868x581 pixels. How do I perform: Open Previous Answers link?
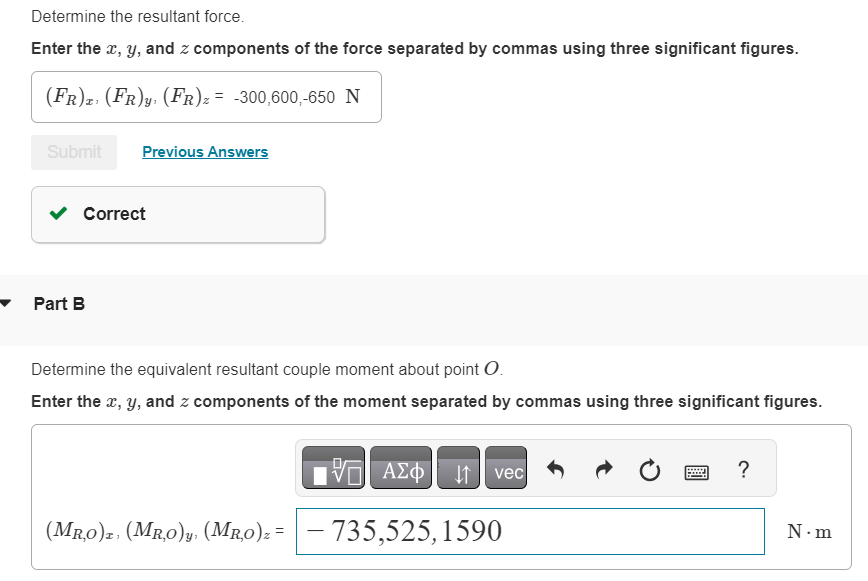coord(204,151)
